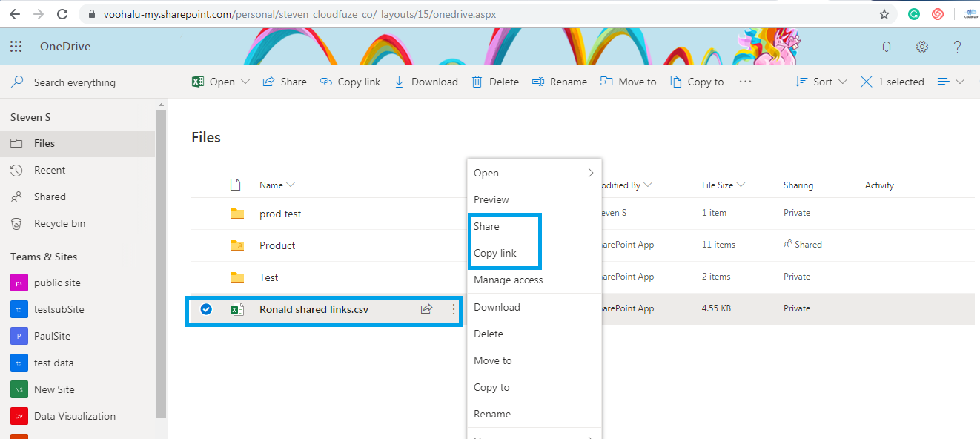This screenshot has width=980, height=439.
Task: Select the Rename toolbar icon
Action: point(537,82)
